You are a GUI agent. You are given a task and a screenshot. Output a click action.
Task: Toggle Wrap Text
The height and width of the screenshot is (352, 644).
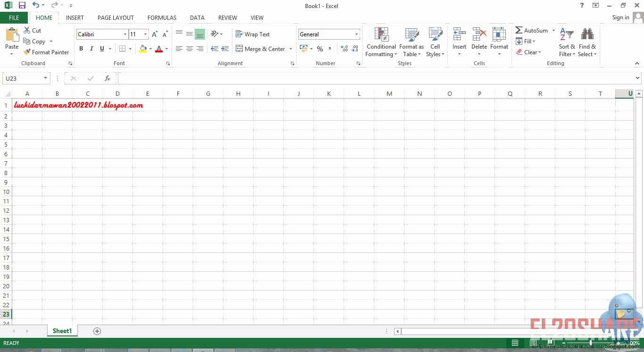coord(253,34)
